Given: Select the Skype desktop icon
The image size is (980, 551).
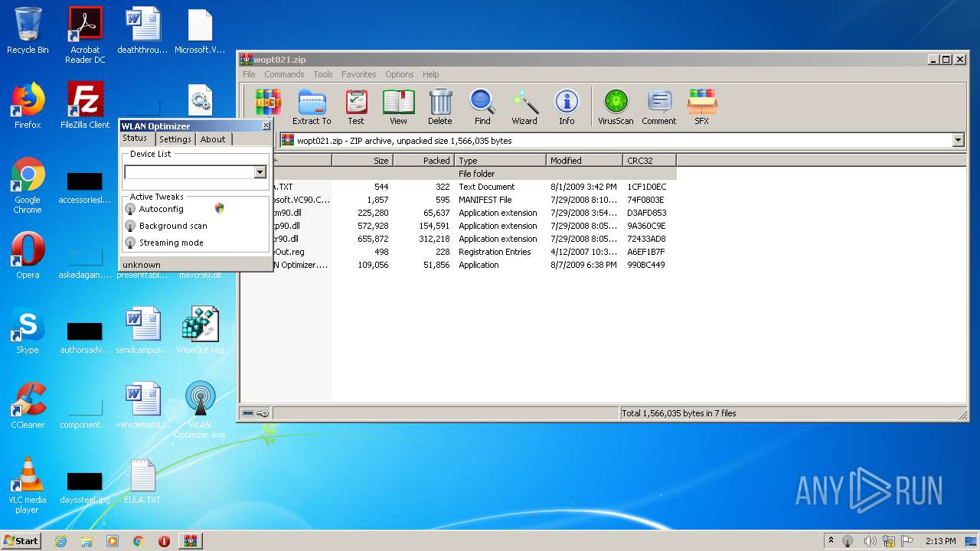Looking at the screenshot, I should click(28, 331).
